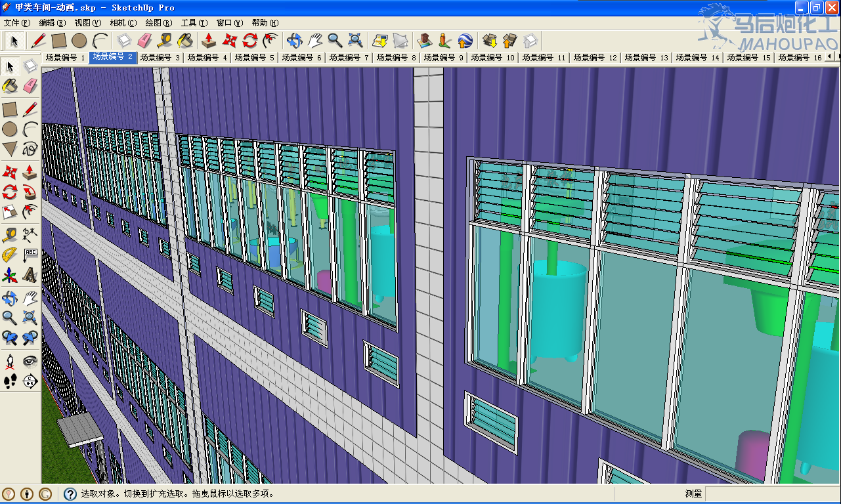
Task: Pick the Dimension tool in the left toolbar
Action: pos(30,234)
